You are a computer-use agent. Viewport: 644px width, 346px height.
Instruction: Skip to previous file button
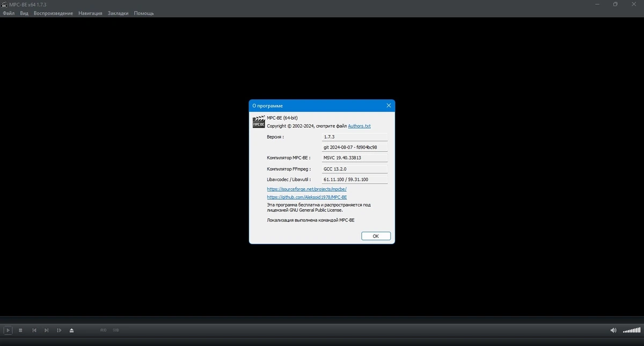(x=34, y=330)
